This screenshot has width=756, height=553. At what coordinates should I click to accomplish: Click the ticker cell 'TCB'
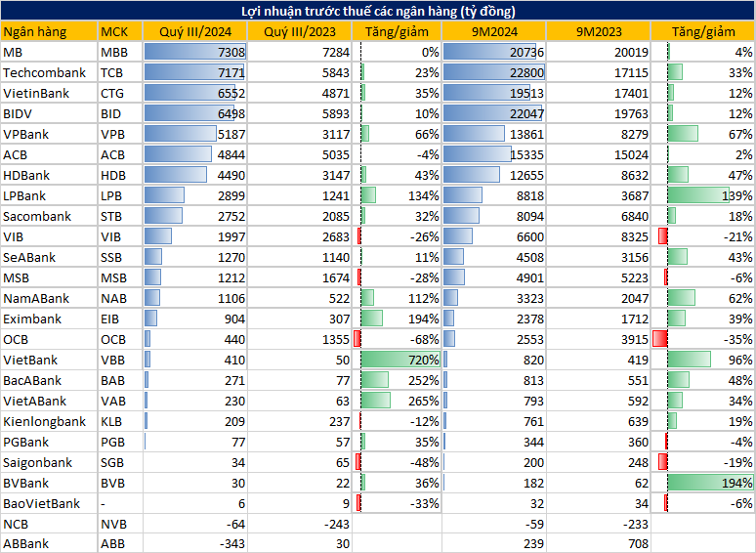[x=120, y=73]
